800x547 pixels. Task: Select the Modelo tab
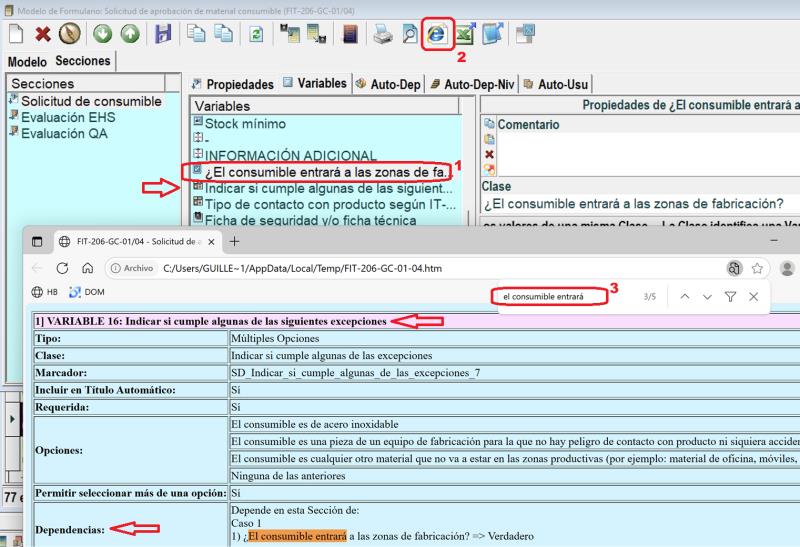point(27,62)
